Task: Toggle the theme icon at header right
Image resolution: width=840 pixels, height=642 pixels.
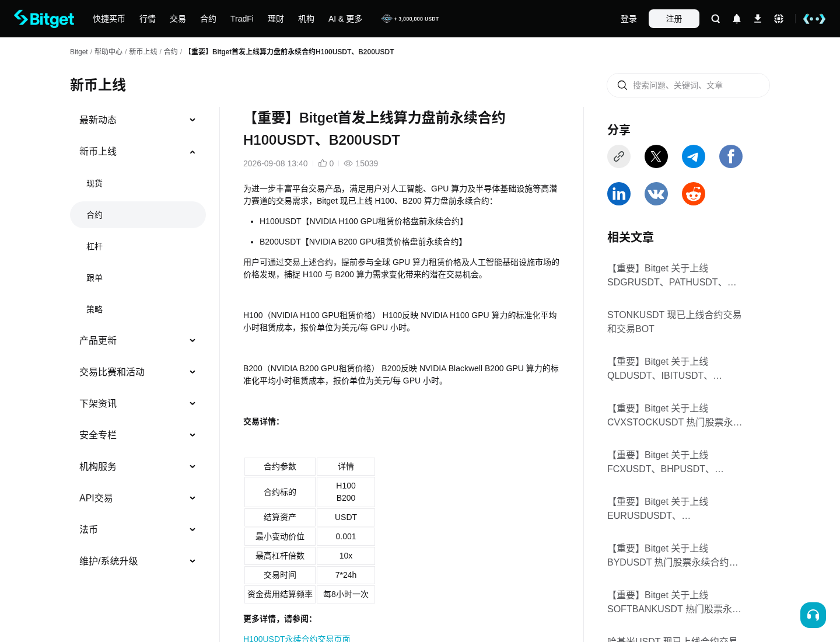Action: coord(814,19)
